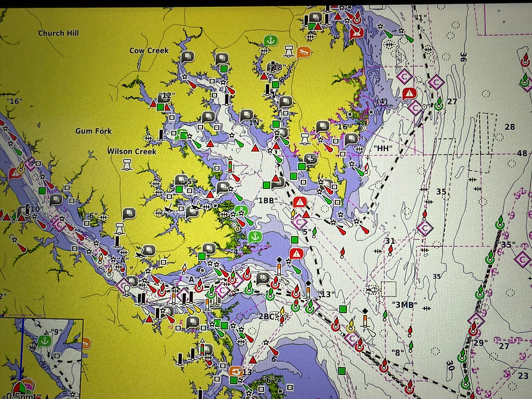Image resolution: width=532 pixels, height=399 pixels.
Task: Select the rotated depth sounding 36
Action: [x=463, y=57]
